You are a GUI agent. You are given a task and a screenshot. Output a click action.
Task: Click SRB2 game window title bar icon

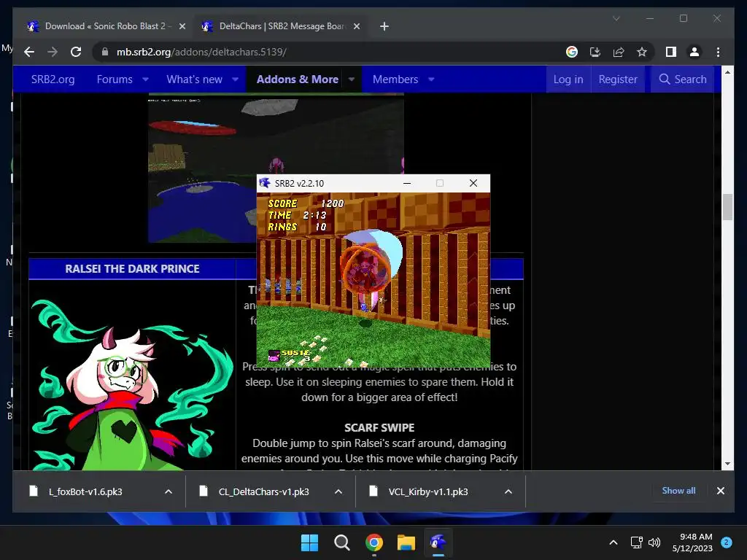264,183
